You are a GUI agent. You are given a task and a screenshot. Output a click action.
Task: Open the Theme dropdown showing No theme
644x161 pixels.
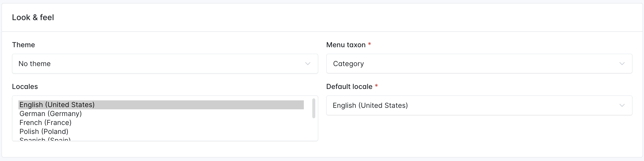165,64
